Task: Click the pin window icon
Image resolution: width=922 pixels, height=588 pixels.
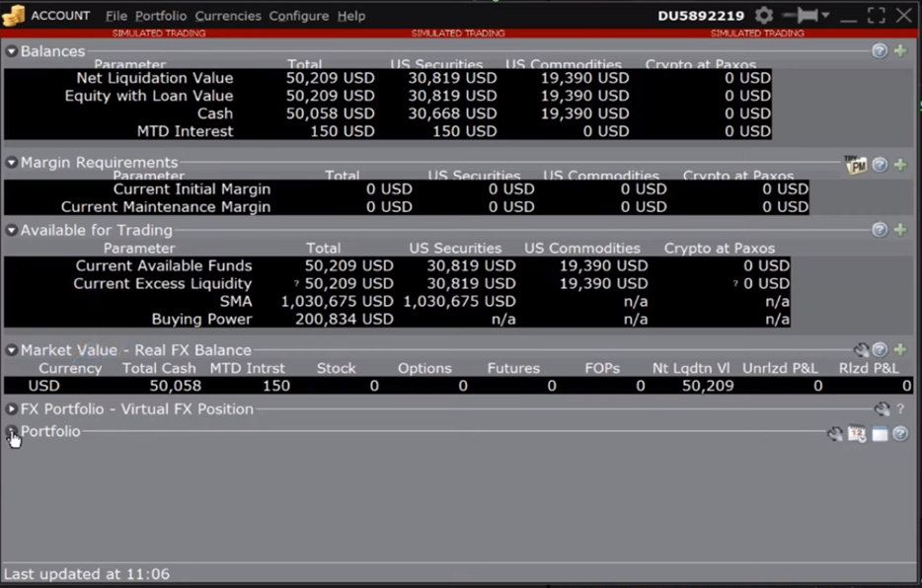Action: coord(801,16)
